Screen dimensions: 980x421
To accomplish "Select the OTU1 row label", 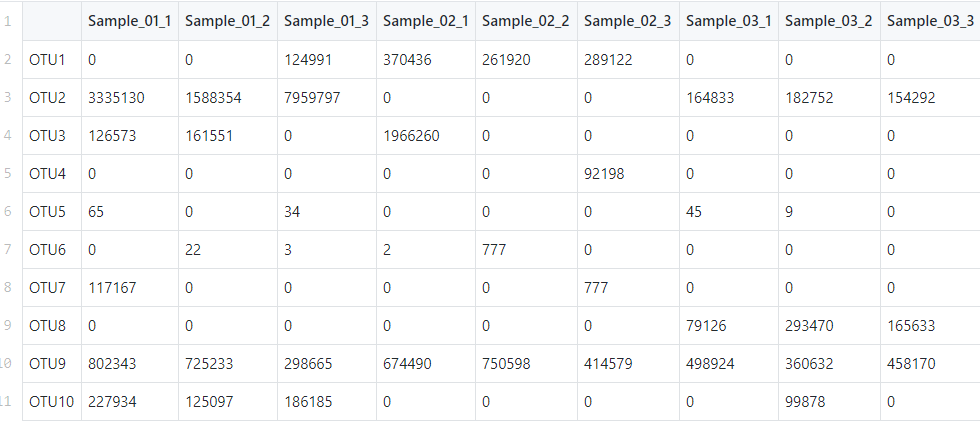I will (52, 60).
